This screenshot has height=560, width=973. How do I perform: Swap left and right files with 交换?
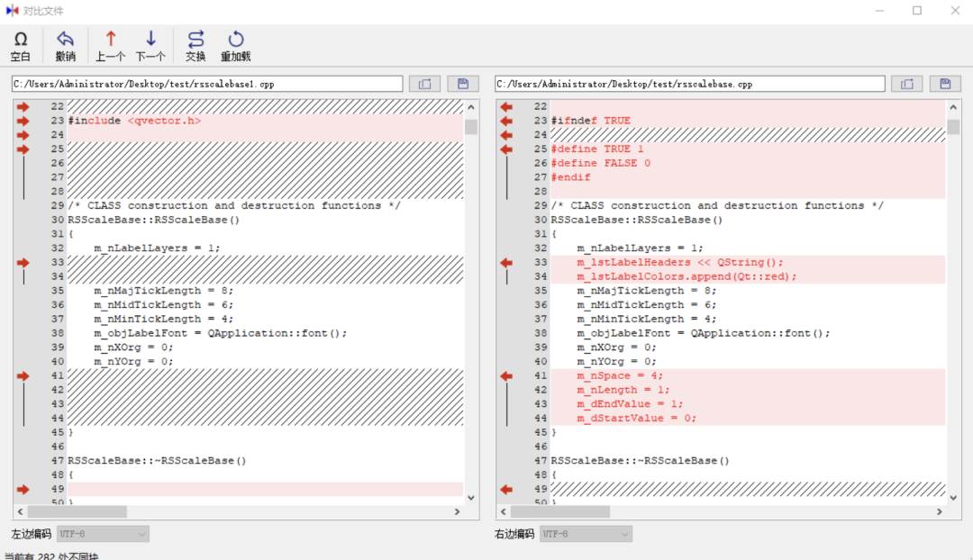(x=196, y=47)
